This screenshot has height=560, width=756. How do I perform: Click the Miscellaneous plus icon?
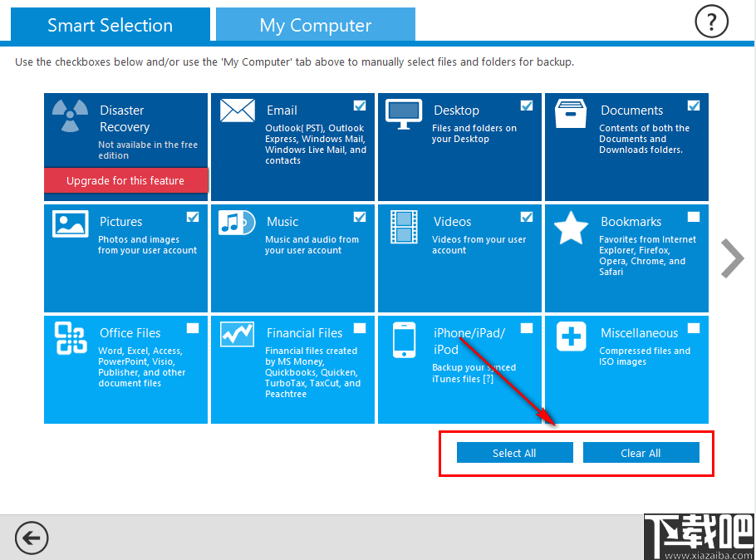(x=572, y=336)
